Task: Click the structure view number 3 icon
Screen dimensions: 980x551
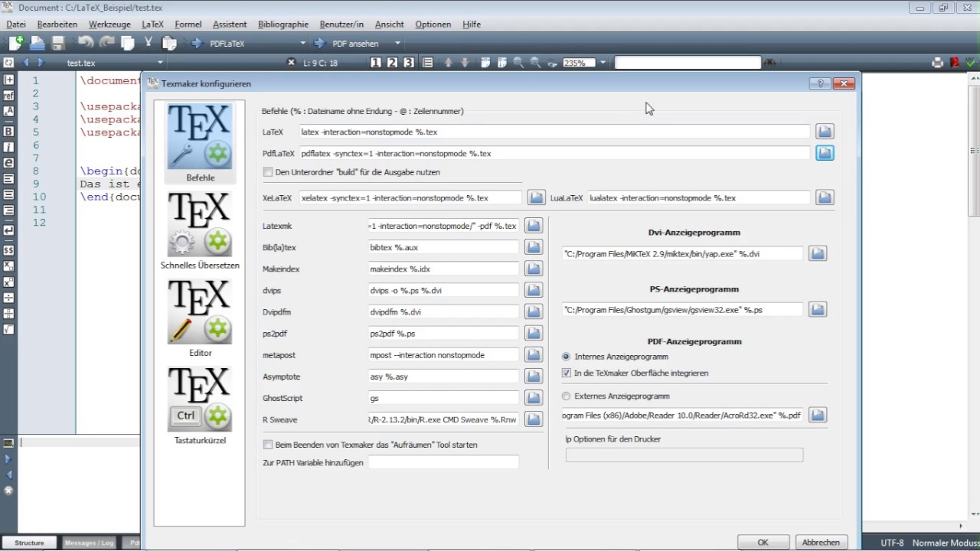Action: [x=409, y=63]
